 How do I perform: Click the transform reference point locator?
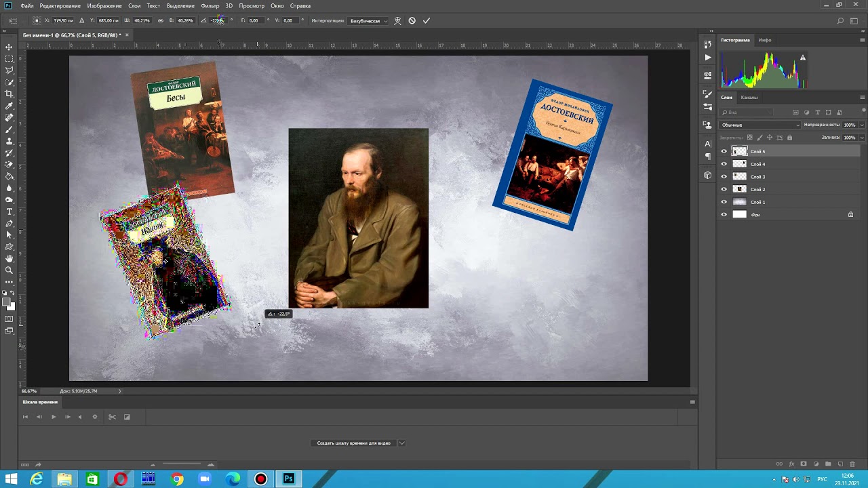click(x=37, y=20)
